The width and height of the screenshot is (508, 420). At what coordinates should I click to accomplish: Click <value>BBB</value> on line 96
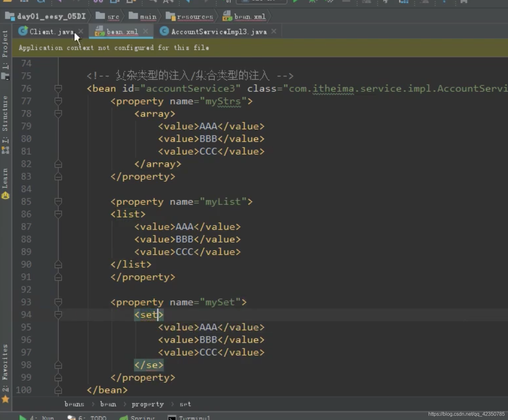pyautogui.click(x=211, y=340)
